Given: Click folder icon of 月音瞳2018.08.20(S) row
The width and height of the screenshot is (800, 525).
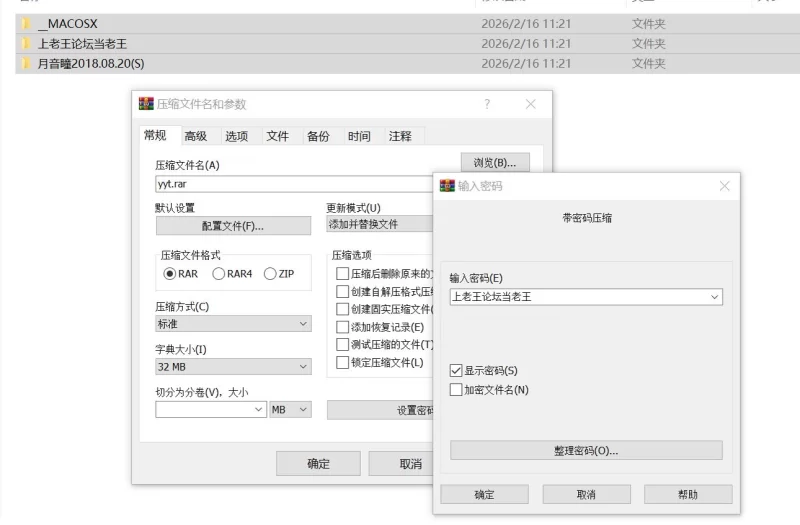Looking at the screenshot, I should pos(26,64).
